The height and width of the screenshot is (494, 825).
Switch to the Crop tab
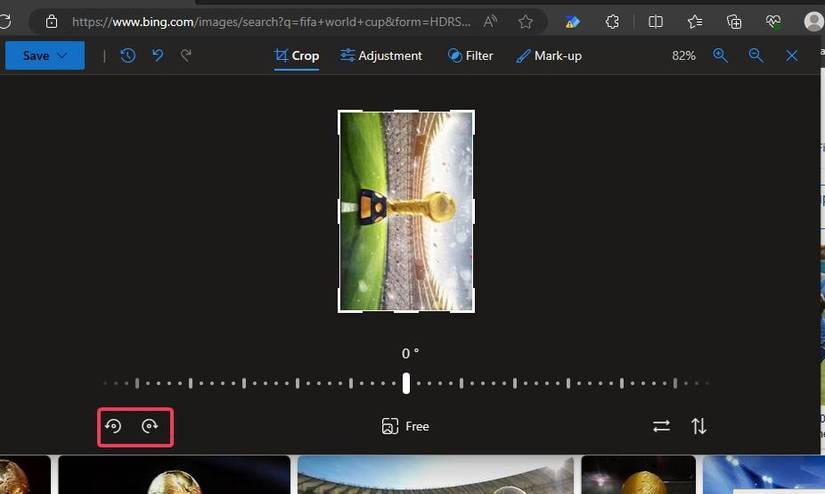[297, 56]
